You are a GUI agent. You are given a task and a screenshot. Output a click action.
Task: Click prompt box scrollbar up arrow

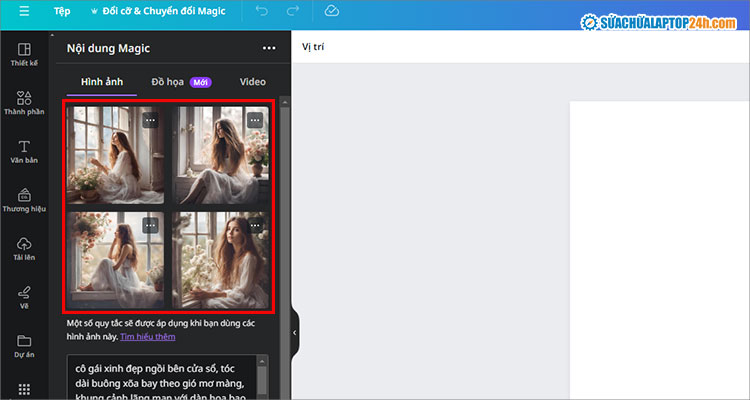(262, 361)
